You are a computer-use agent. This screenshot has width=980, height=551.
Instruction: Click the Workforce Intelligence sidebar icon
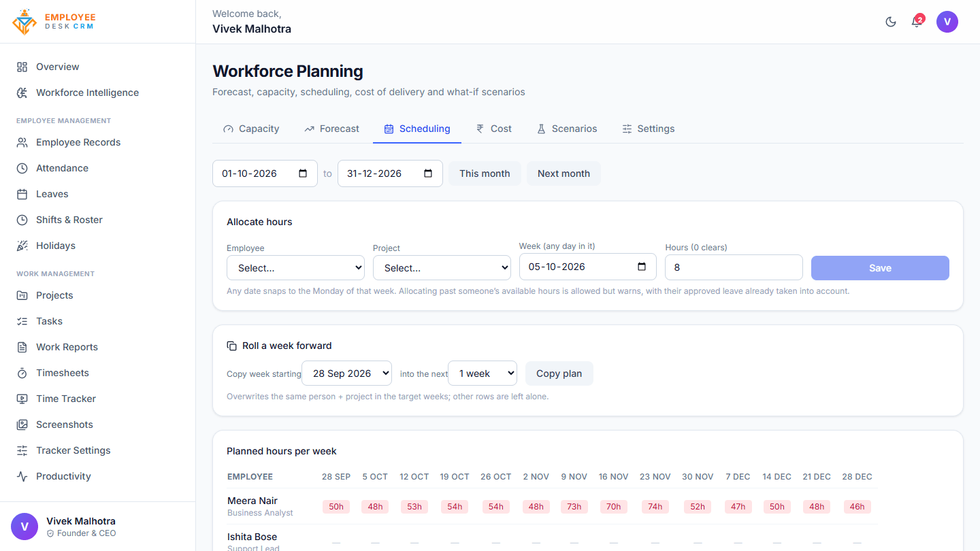click(x=22, y=93)
